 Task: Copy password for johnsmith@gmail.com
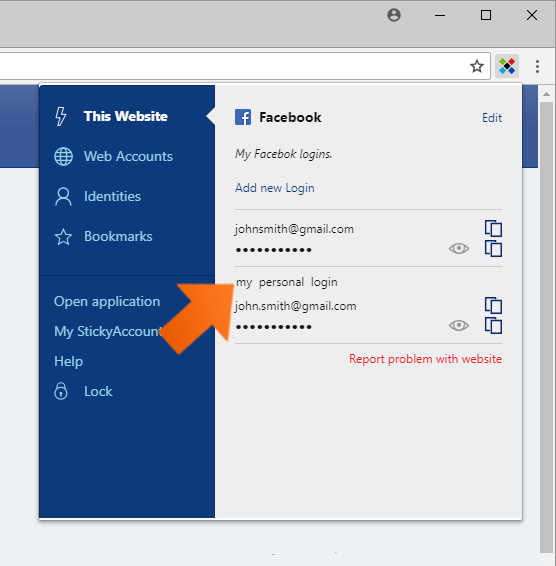click(493, 249)
